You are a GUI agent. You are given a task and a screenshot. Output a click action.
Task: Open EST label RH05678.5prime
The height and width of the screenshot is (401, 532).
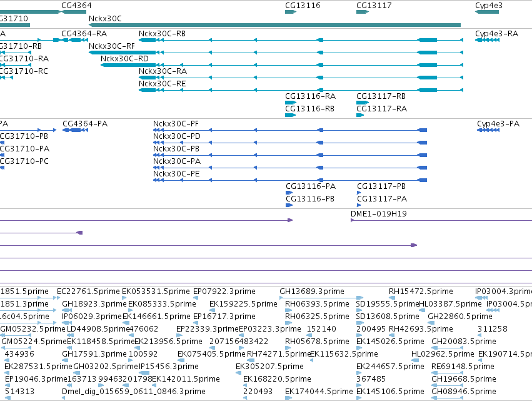(317, 342)
